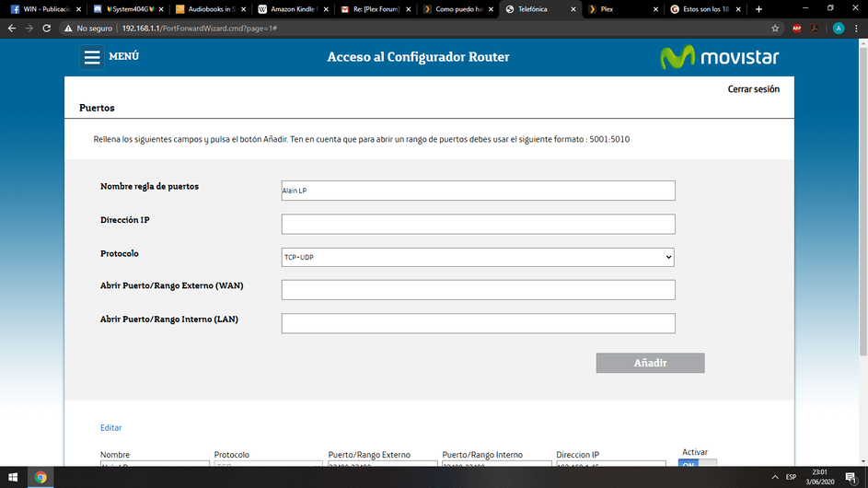Reload the router page
The height and width of the screenshot is (488, 868).
click(x=47, y=29)
